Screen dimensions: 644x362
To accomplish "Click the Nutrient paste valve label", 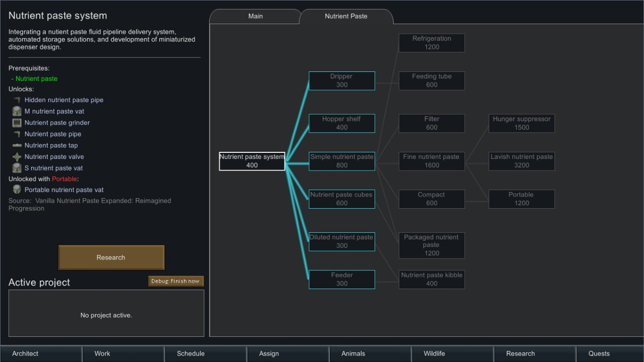I will tap(54, 157).
